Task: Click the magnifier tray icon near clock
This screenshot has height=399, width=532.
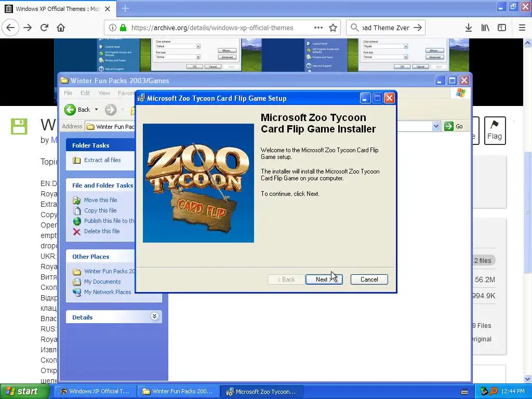Action: tap(494, 392)
